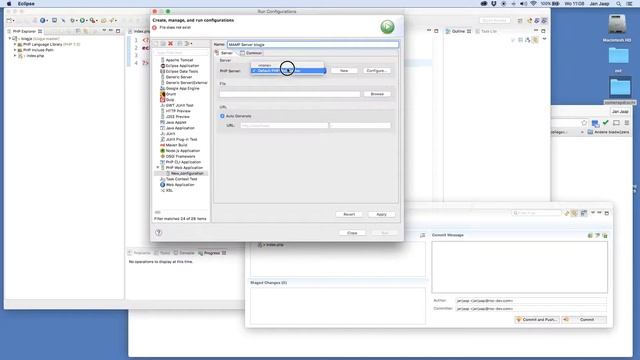
Task: Click the Commit button in Git Staging
Action: click(584, 320)
